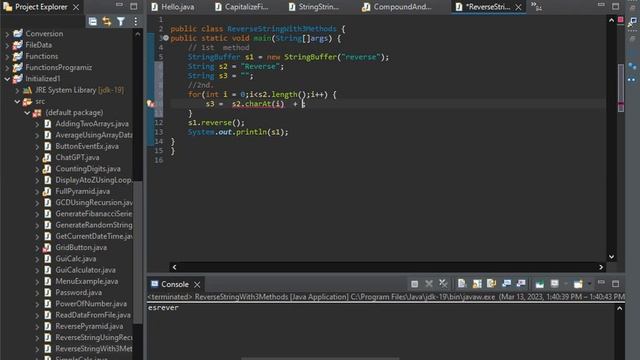Expand the Functions project
640x360 pixels.
tap(7, 57)
